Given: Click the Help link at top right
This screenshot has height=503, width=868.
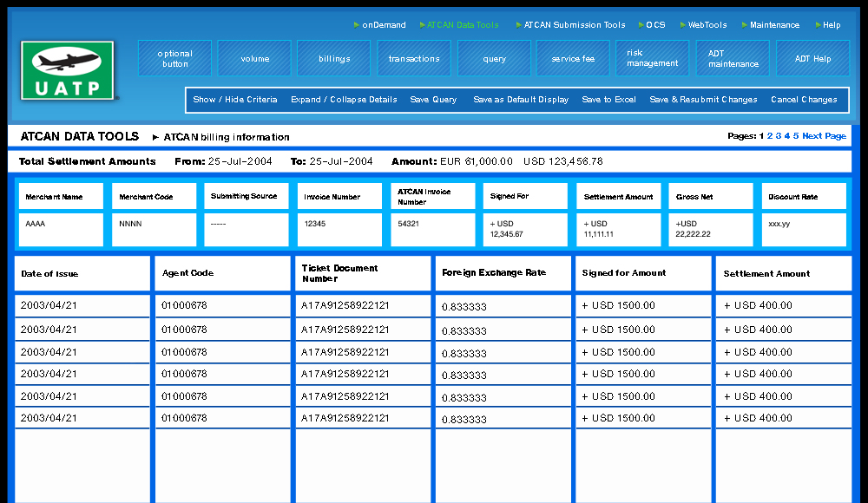Looking at the screenshot, I should click(831, 25).
